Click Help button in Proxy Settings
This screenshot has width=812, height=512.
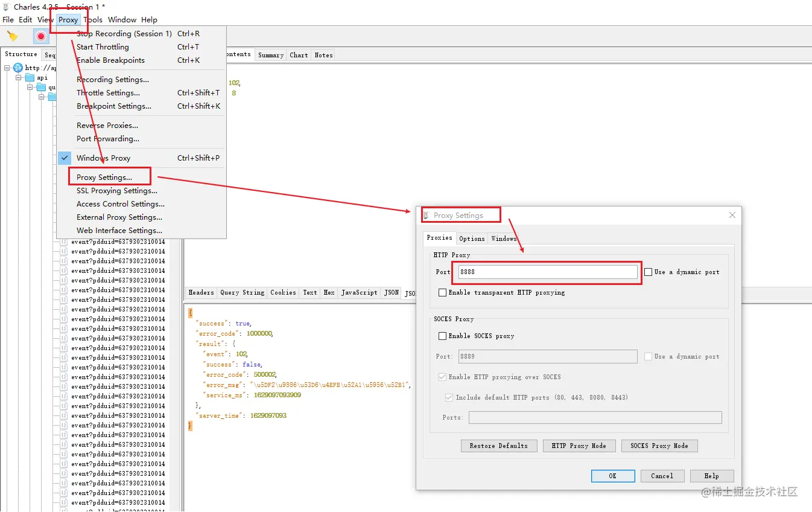712,476
